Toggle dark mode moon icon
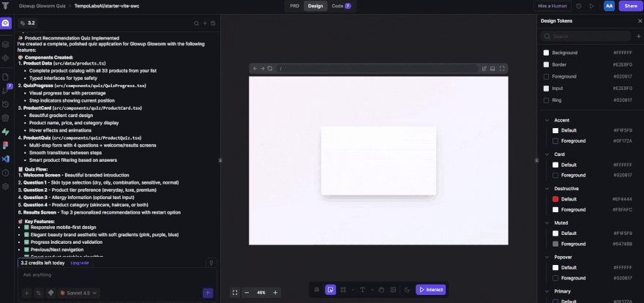 [406, 290]
